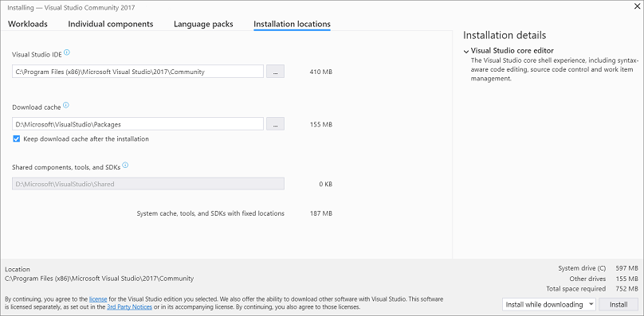
Task: Click into the Download cache path field
Action: (138, 124)
